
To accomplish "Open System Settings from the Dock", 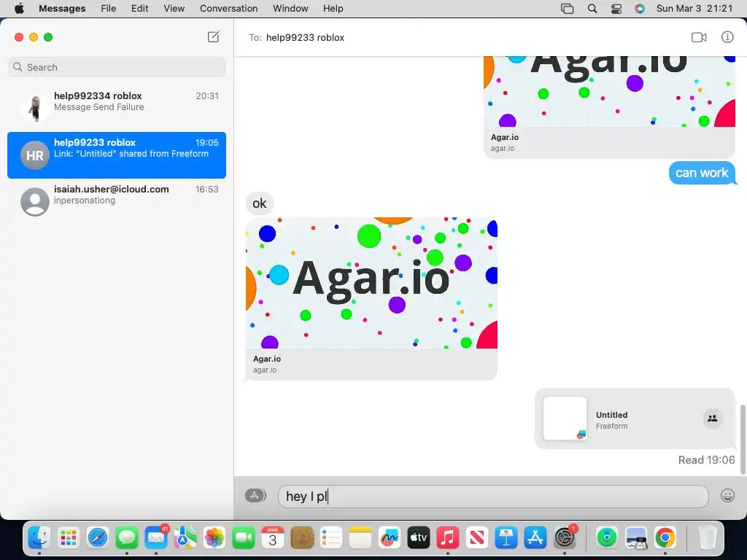I will [x=565, y=537].
